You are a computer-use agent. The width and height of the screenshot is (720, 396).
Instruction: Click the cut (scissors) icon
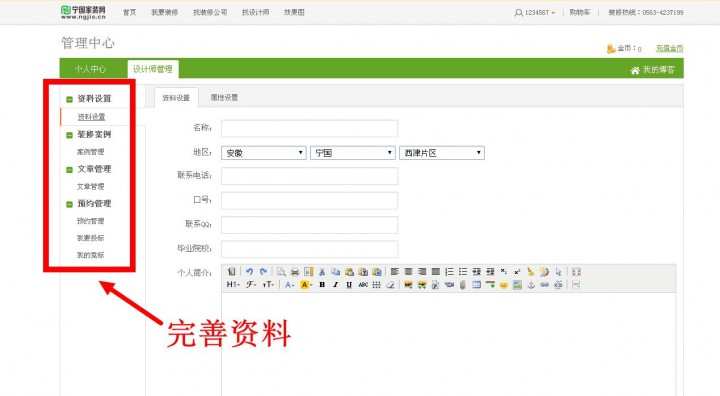pos(322,272)
